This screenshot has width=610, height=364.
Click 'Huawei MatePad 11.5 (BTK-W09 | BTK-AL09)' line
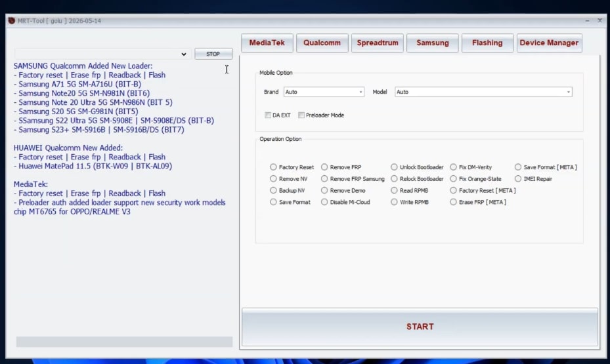tap(93, 167)
